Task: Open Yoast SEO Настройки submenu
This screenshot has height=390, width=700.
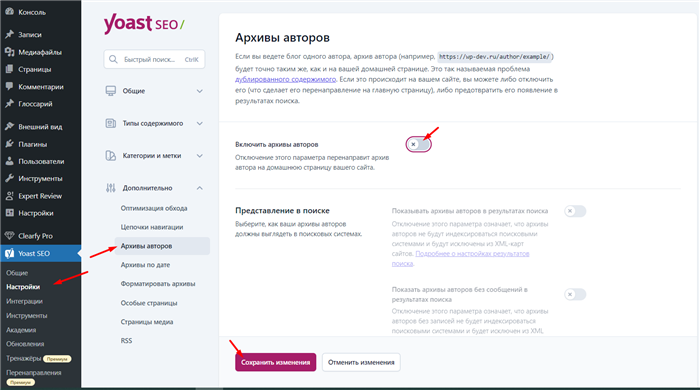Action: click(x=23, y=287)
